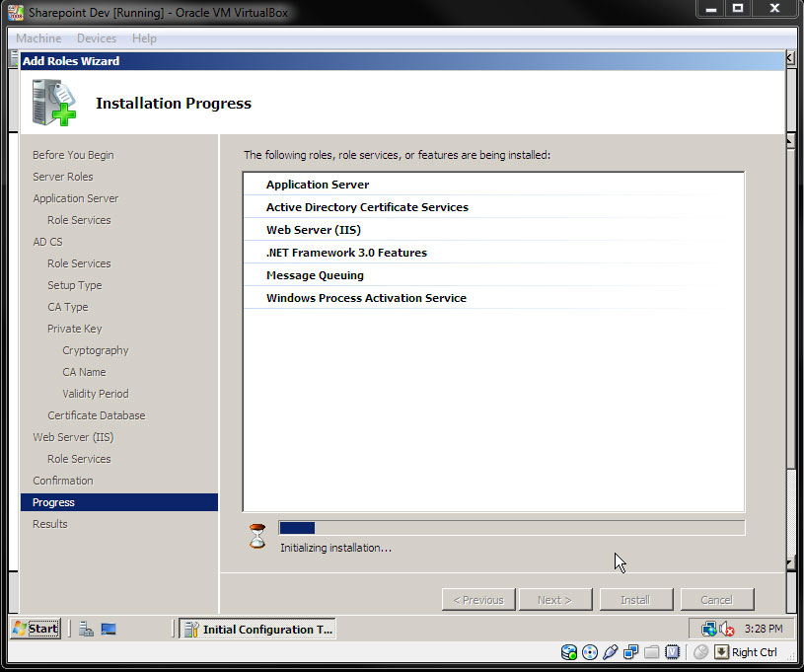The width and height of the screenshot is (804, 672).
Task: Select Validity Period step
Action: 96,394
